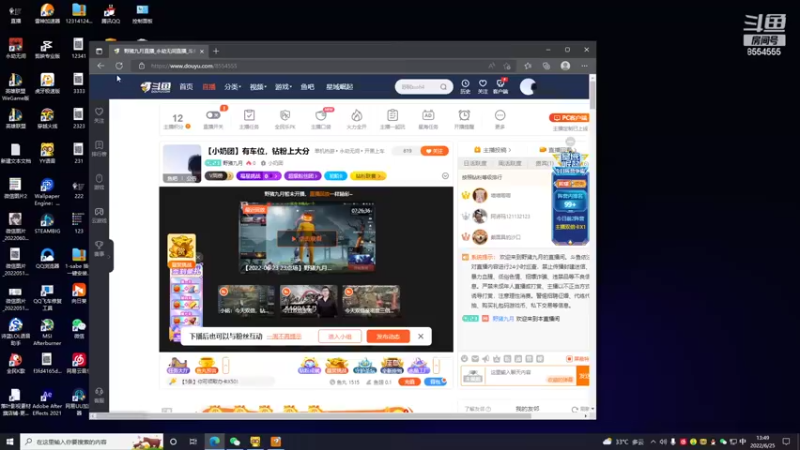Open the Windows Start menu
This screenshot has height=450, width=800.
click(x=10, y=442)
